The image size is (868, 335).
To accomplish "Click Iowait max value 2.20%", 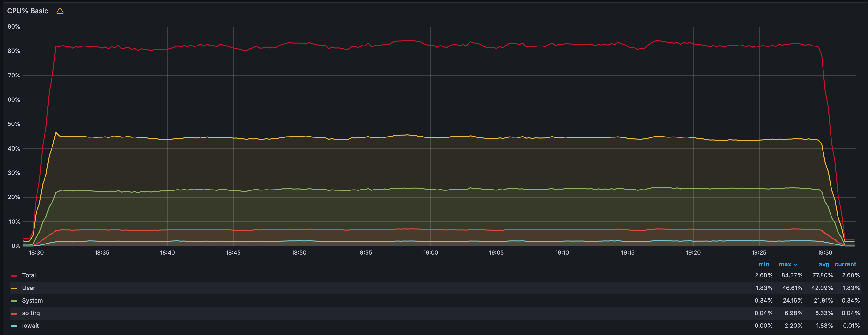I will (x=793, y=326).
